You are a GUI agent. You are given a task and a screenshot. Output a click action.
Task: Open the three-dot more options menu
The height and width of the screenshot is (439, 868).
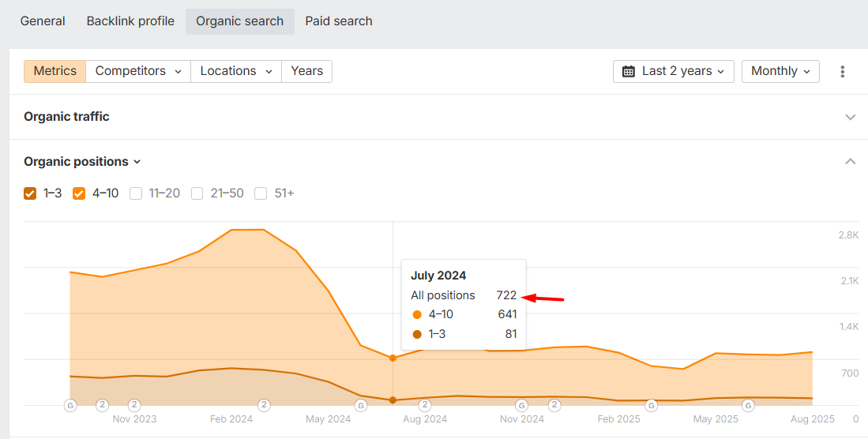[843, 72]
